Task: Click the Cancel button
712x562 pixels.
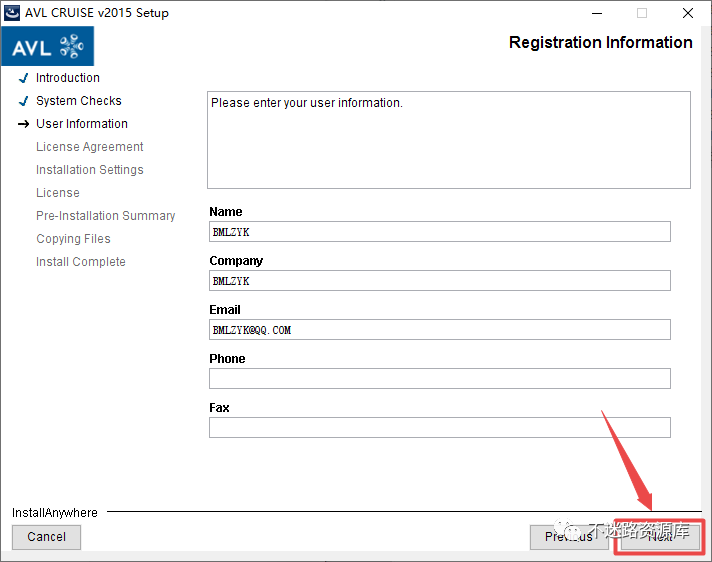Action: click(46, 537)
